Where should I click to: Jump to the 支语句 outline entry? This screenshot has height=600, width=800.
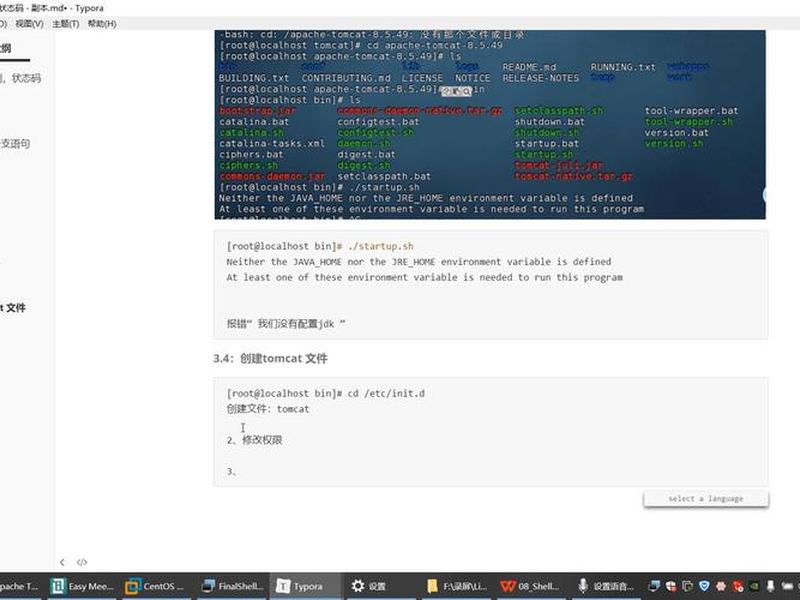[x=15, y=144]
